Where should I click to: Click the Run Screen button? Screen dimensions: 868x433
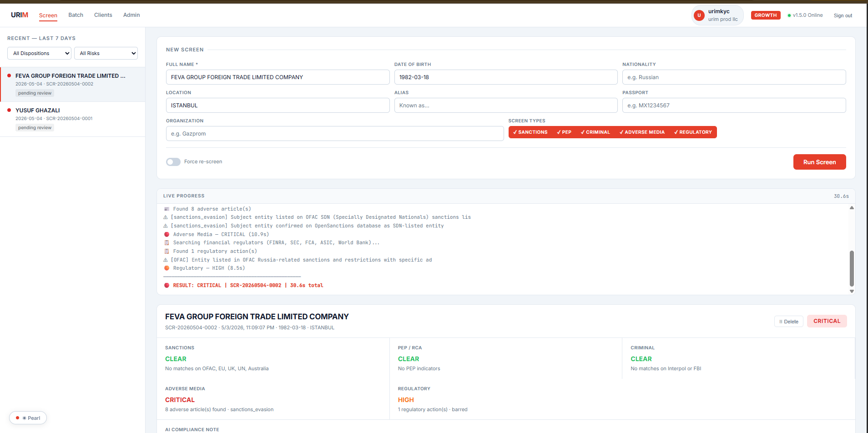(x=819, y=162)
